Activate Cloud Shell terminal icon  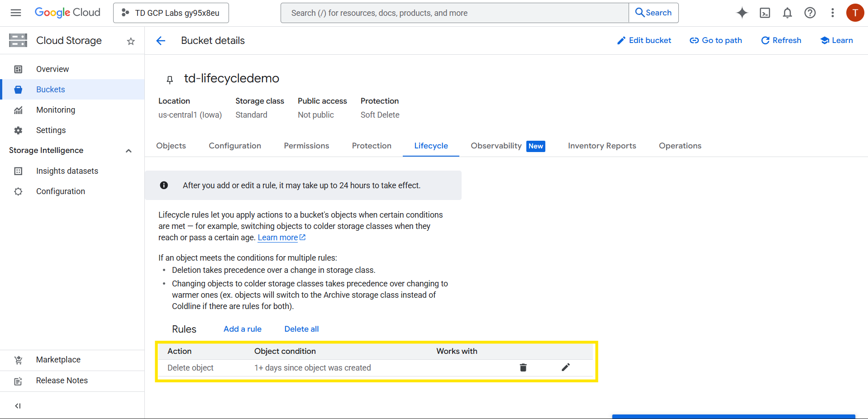tap(765, 13)
